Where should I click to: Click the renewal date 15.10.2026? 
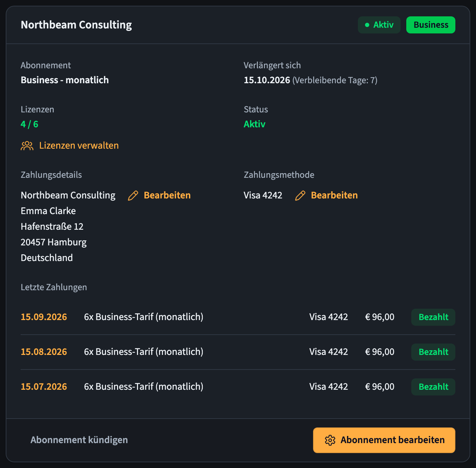coord(267,80)
